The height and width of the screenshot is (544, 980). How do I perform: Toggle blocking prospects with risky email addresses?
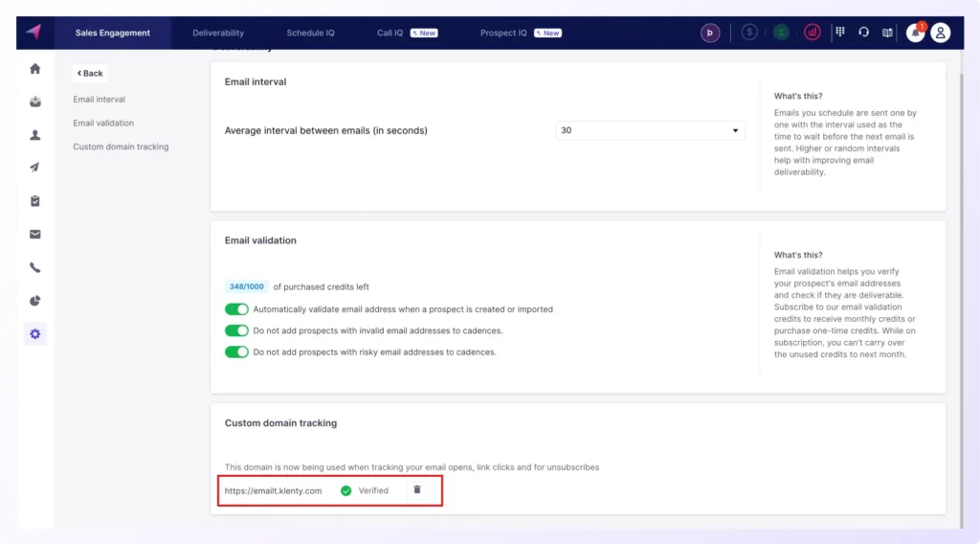tap(236, 352)
